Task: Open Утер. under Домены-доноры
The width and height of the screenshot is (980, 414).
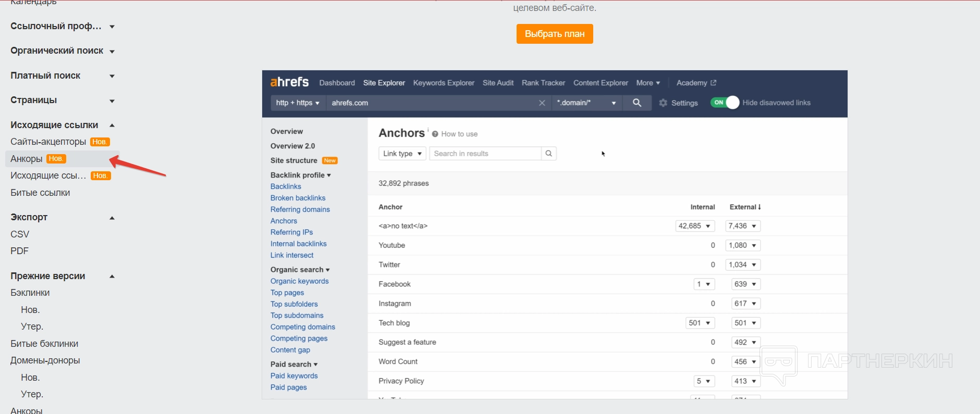Action: [x=32, y=394]
